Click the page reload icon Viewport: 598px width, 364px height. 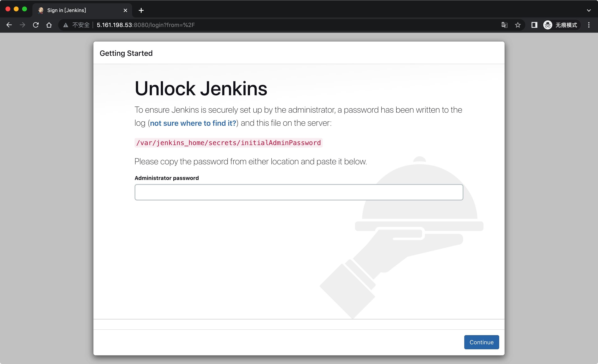coord(36,25)
